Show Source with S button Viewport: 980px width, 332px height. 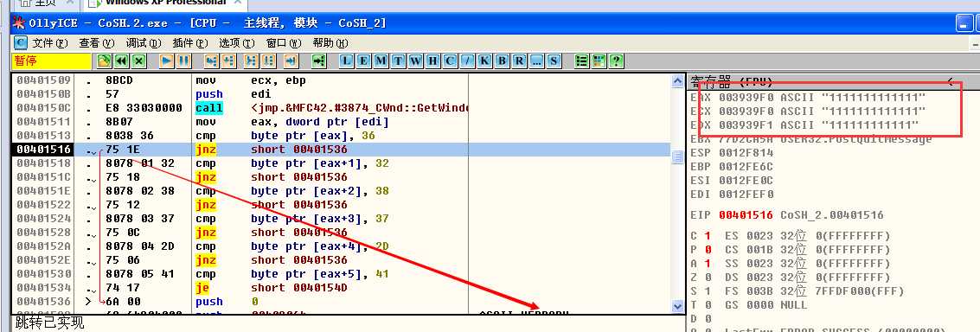554,61
